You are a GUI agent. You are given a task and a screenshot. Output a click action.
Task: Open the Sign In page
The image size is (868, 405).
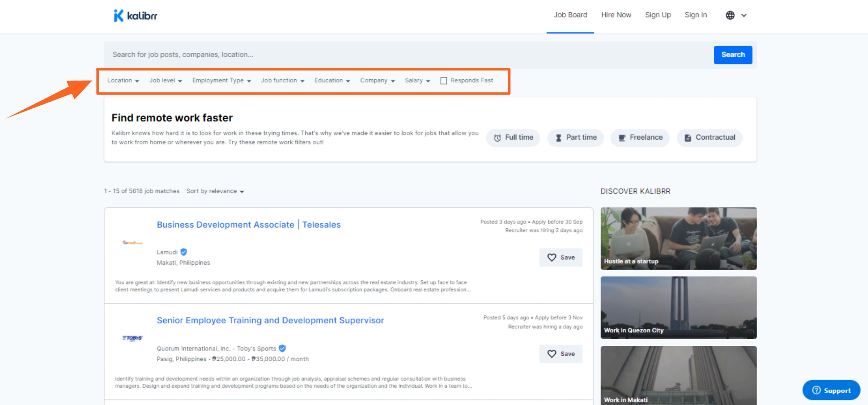(696, 15)
